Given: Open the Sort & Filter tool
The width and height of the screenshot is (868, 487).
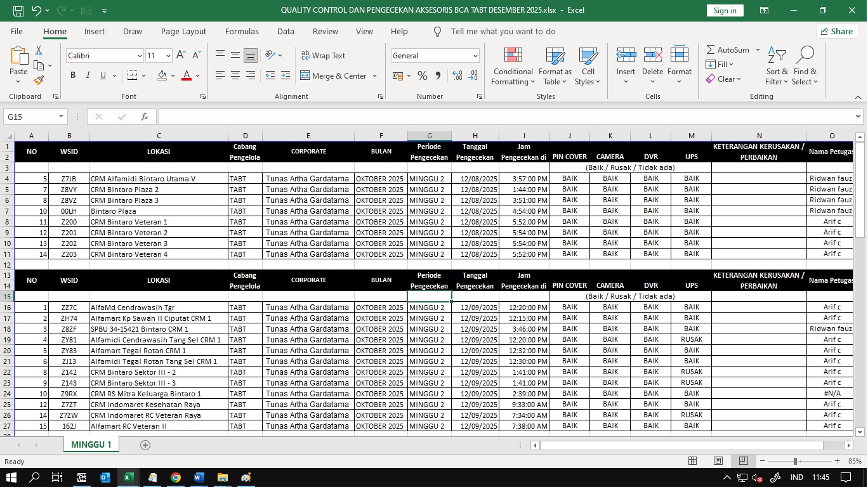Looking at the screenshot, I should click(777, 67).
